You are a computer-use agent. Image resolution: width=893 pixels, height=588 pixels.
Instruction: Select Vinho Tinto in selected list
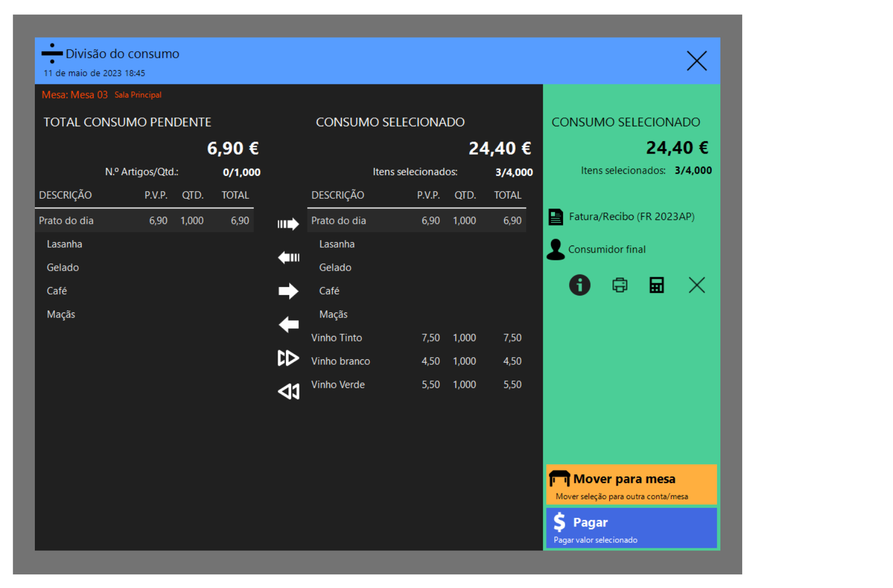[416, 338]
